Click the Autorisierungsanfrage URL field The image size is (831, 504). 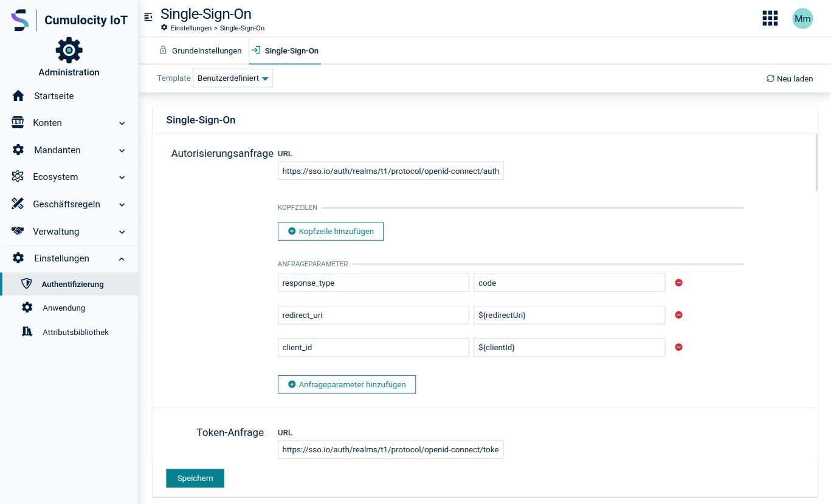391,171
